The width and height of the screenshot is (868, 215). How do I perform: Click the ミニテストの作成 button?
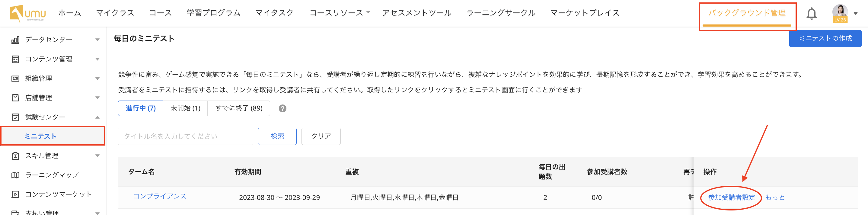pos(825,38)
